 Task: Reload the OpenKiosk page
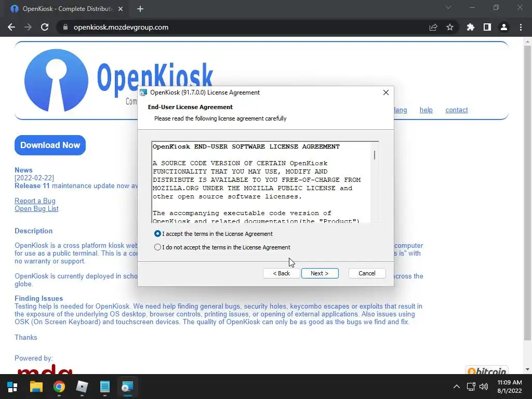(x=45, y=27)
